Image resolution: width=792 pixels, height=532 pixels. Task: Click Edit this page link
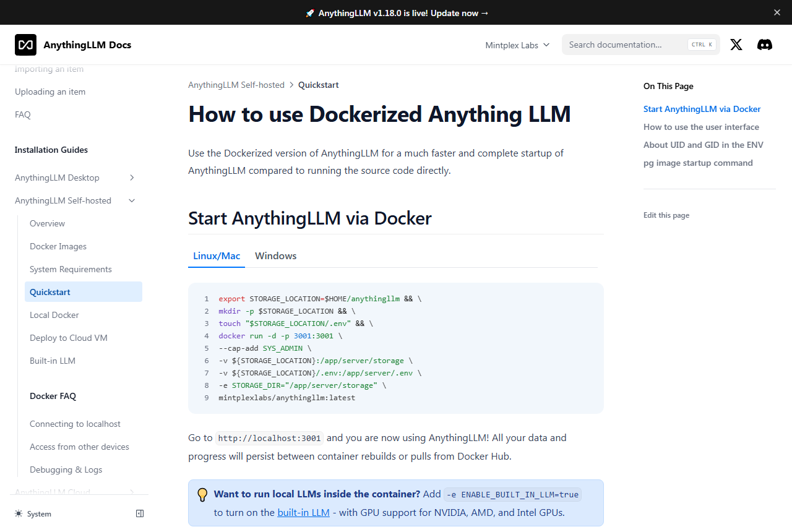click(x=666, y=215)
